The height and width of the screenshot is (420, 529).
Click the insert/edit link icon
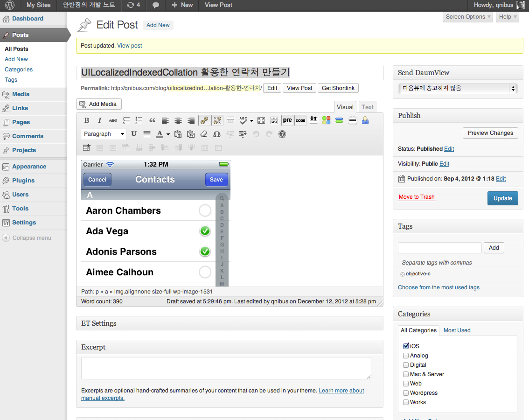click(204, 120)
